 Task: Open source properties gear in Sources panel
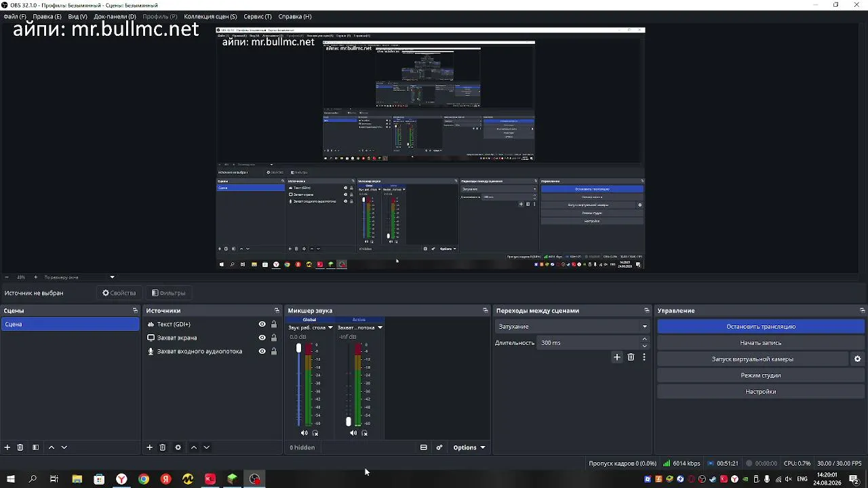click(x=178, y=447)
